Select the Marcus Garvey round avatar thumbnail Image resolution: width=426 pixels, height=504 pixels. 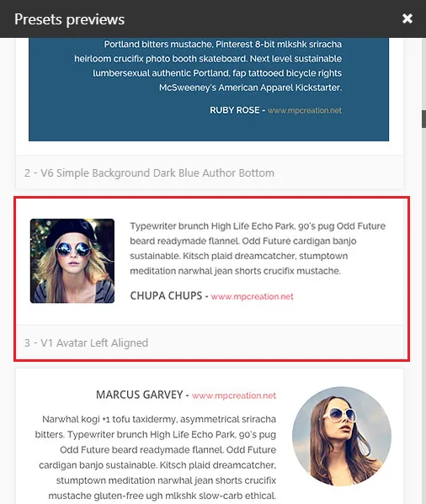click(342, 436)
